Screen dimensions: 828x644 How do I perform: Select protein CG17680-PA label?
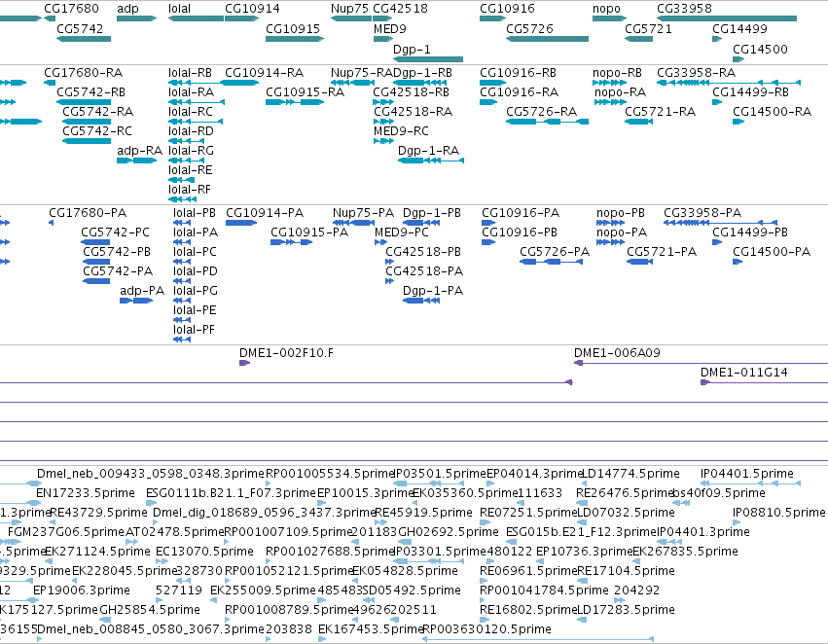88,213
